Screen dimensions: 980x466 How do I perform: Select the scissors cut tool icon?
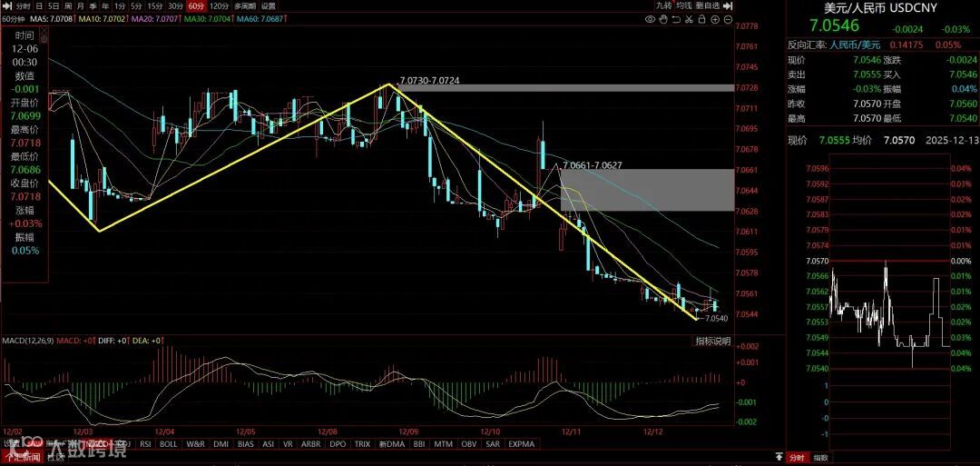(x=689, y=19)
